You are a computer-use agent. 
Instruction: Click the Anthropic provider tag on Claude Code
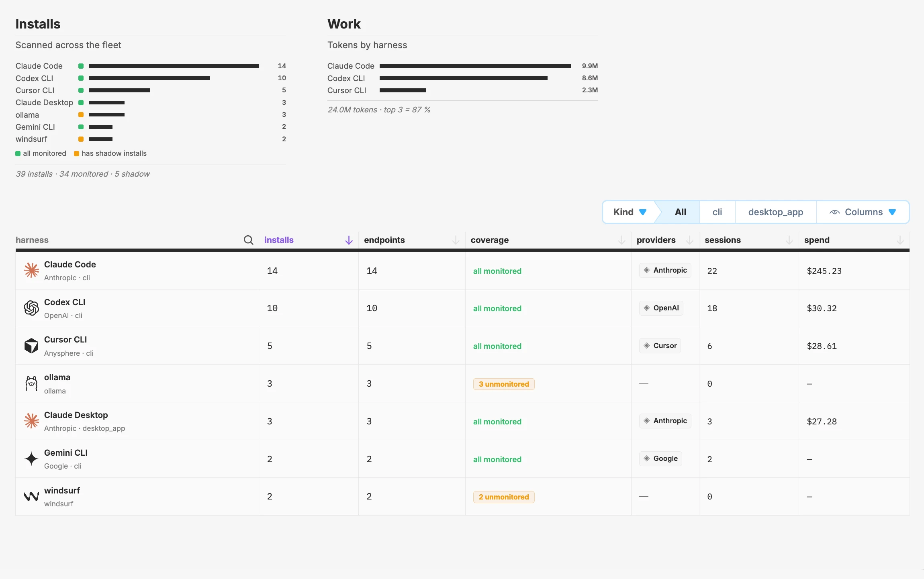665,270
